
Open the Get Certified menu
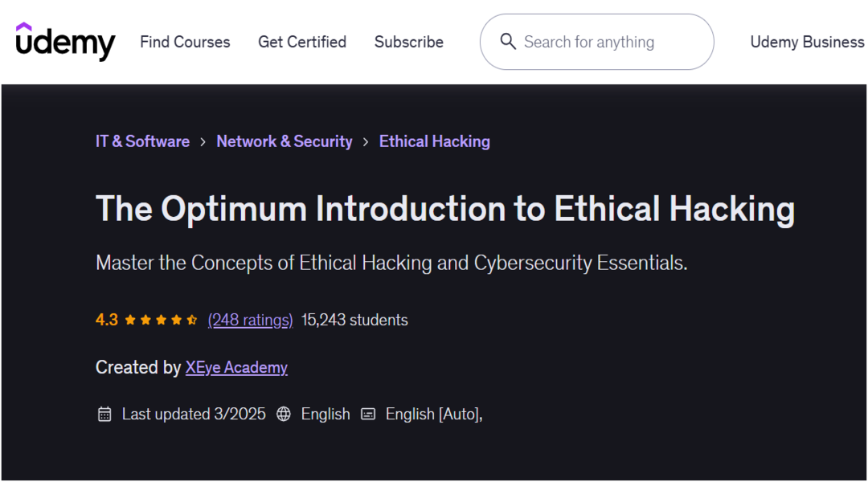point(302,42)
